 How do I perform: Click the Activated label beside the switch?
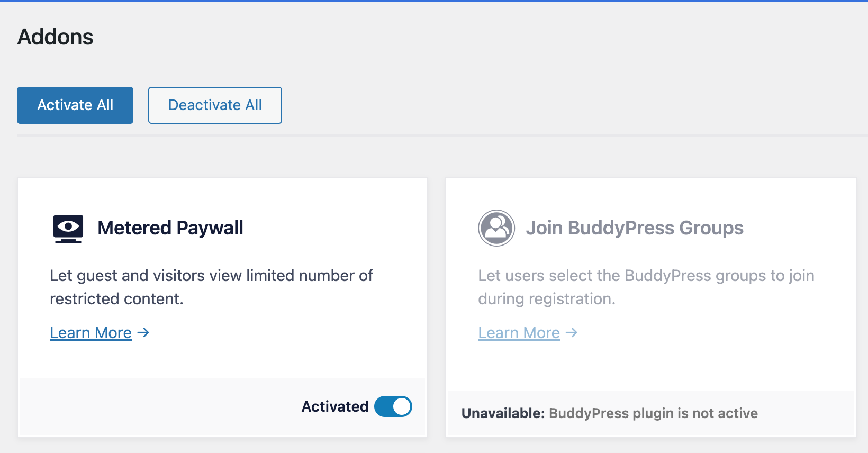coord(334,406)
